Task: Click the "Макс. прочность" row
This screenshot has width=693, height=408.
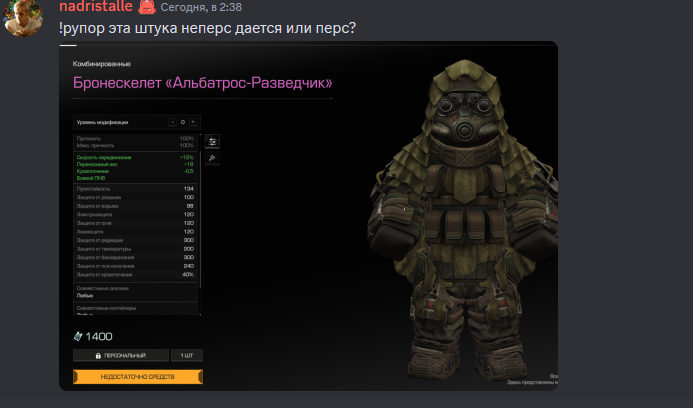Action: [135, 145]
